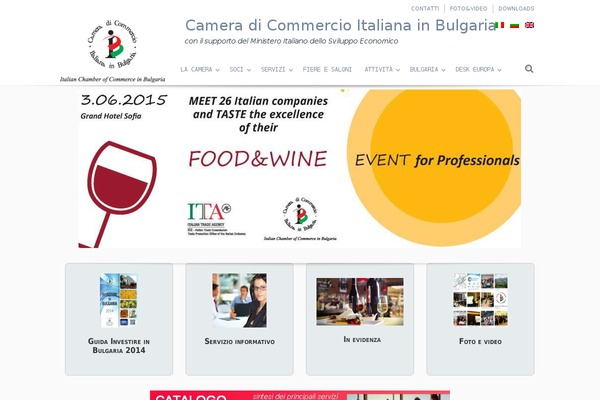Open the Contatti link

(425, 8)
